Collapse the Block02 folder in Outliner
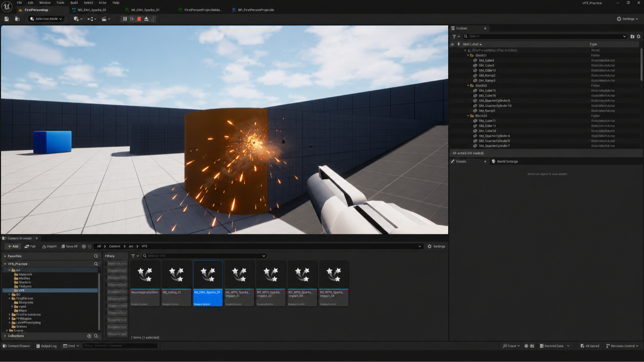The image size is (644, 362). [x=468, y=86]
